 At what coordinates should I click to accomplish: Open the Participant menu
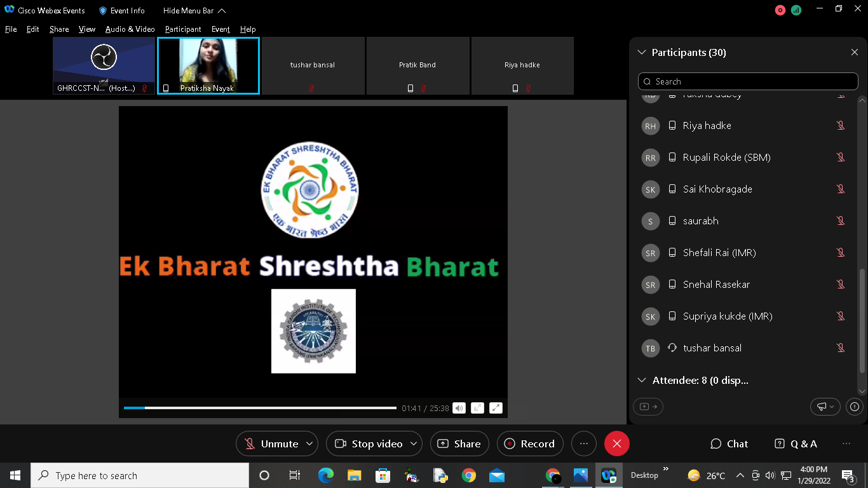click(183, 29)
